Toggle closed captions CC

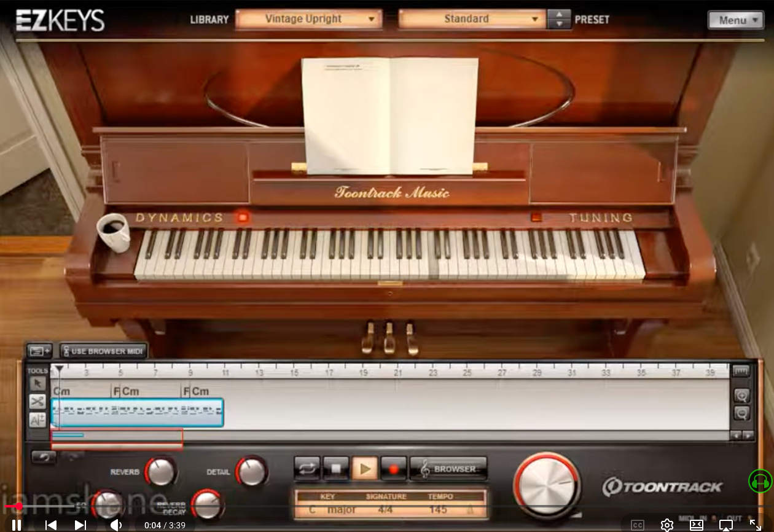click(638, 525)
